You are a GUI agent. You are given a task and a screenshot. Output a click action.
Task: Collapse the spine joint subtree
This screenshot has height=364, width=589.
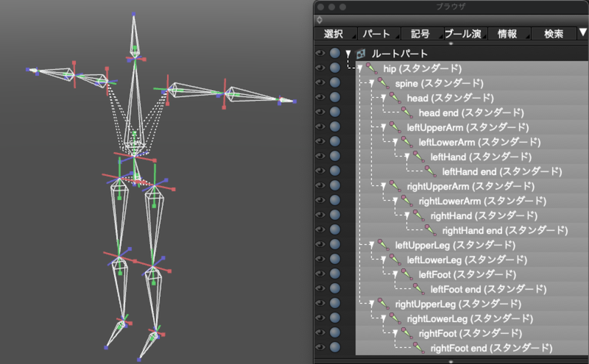372,83
